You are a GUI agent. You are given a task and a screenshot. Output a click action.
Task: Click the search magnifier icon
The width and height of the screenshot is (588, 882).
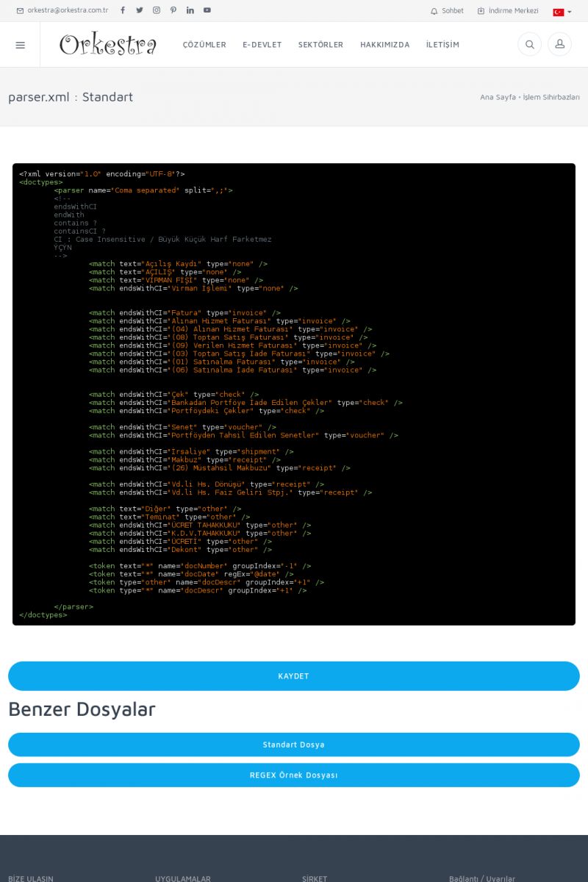(529, 45)
